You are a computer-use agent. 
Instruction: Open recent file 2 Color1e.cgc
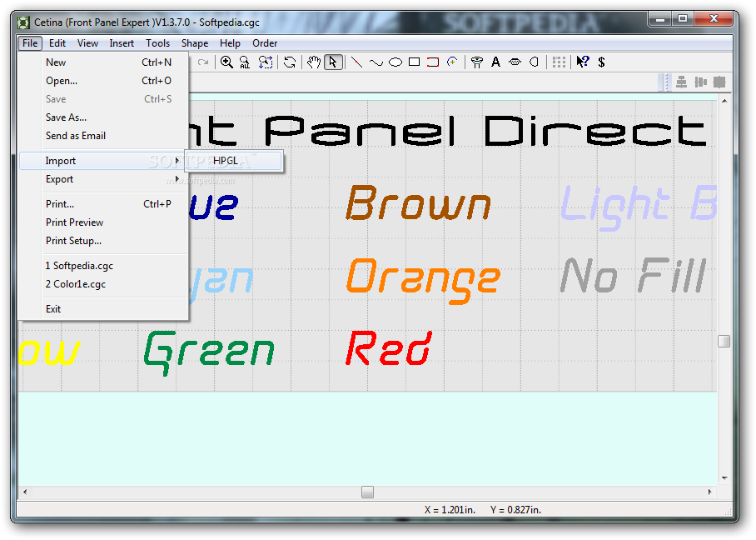click(102, 284)
